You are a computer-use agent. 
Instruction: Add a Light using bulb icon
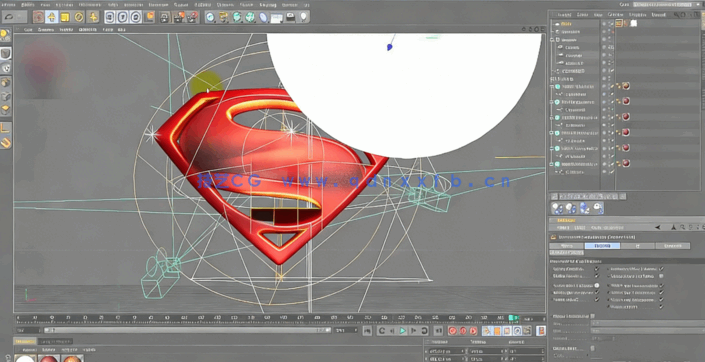pyautogui.click(x=304, y=17)
